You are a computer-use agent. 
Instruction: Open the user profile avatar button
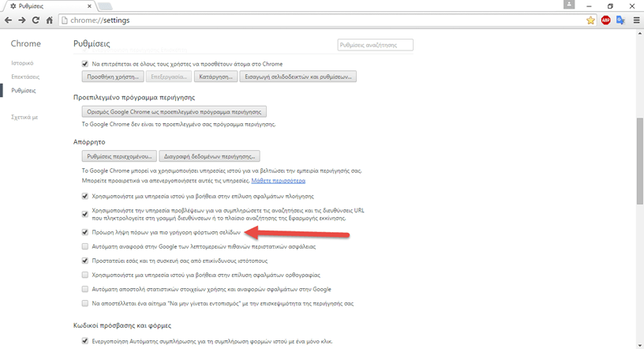click(569, 5)
